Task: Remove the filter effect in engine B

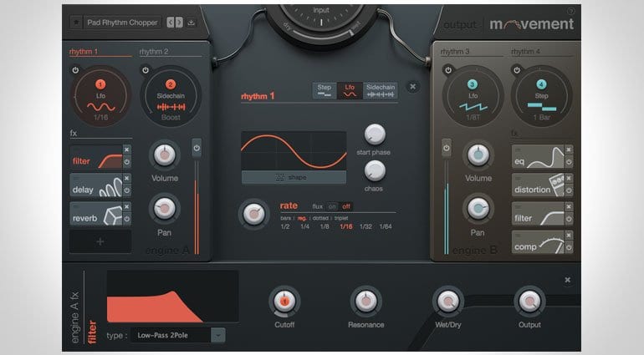Action: point(569,206)
